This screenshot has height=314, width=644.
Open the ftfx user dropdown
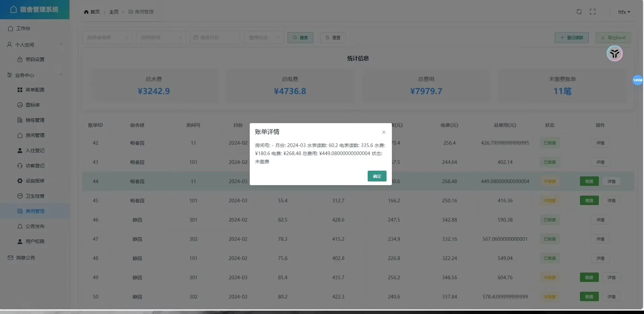pyautogui.click(x=624, y=12)
